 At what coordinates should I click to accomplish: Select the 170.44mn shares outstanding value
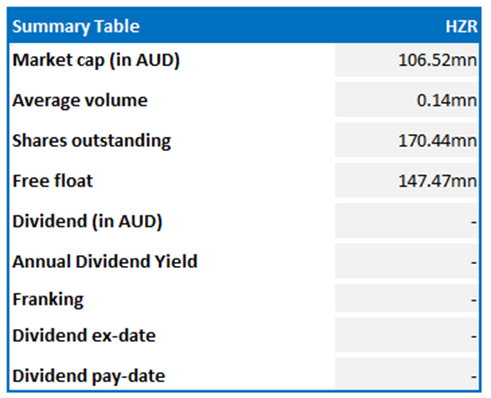coord(407,140)
